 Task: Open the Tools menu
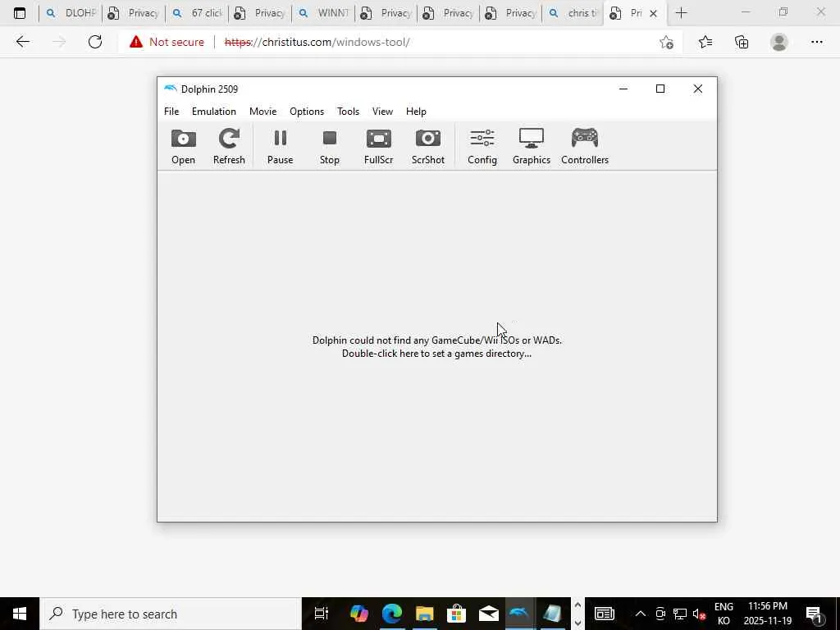[x=348, y=112]
